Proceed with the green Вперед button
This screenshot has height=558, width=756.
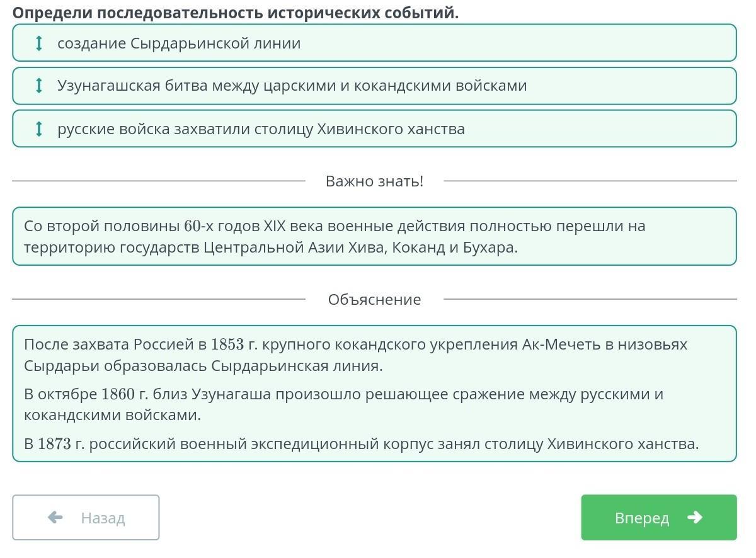(658, 518)
